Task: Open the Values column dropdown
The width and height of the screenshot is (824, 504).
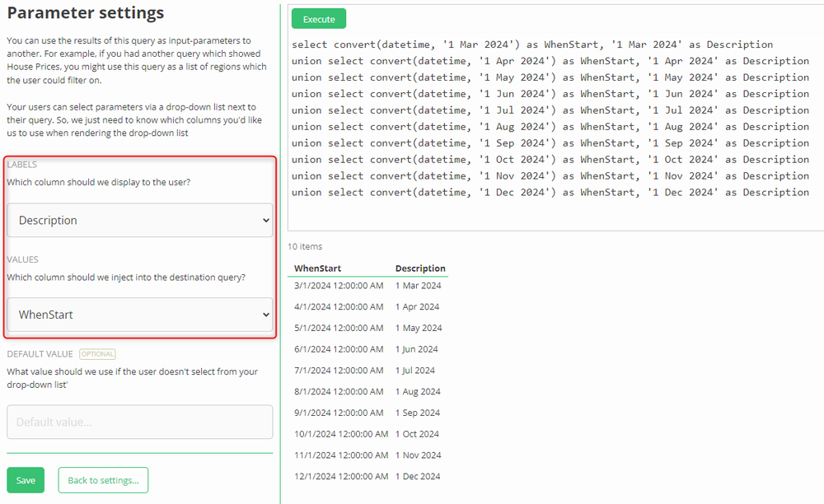Action: 139,315
